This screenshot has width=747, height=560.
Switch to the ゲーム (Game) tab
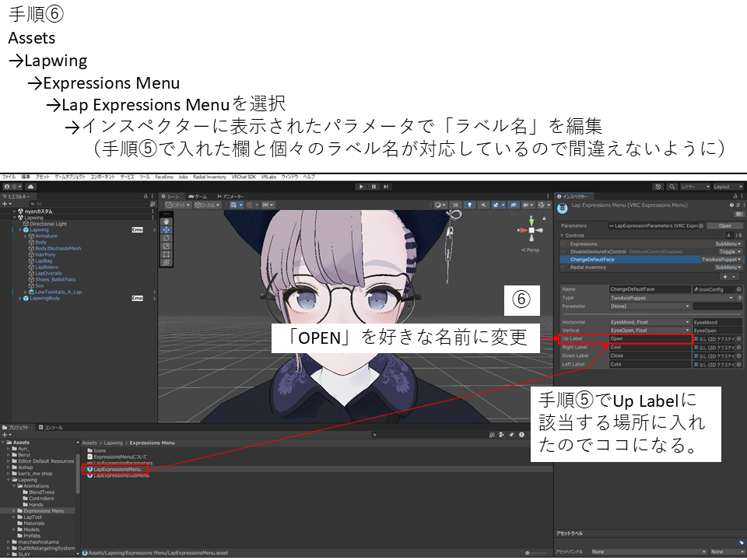(x=199, y=197)
